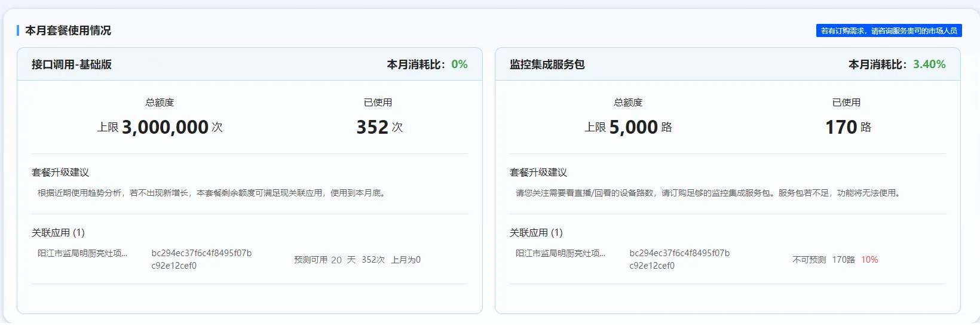The height and width of the screenshot is (326, 980).
Task: Click the app ID in the 监控集成服务包 card
Action: pyautogui.click(x=679, y=259)
